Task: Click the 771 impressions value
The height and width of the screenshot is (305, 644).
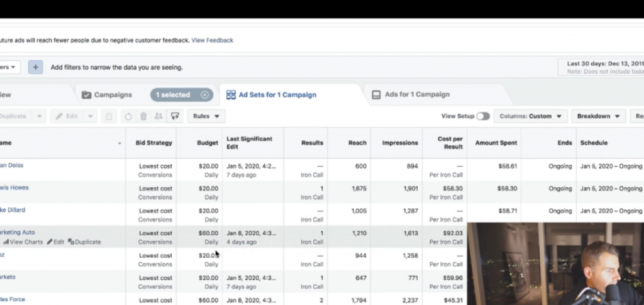Action: point(413,278)
